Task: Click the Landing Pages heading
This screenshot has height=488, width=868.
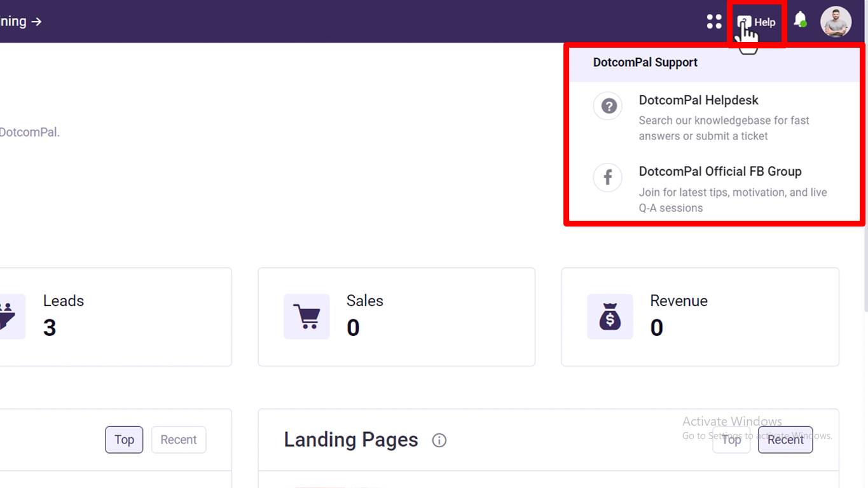Action: pos(351,440)
